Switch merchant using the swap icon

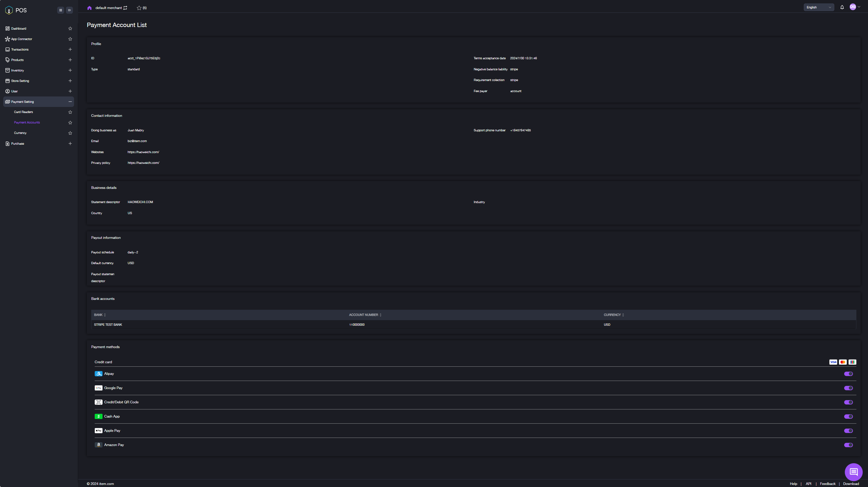coord(125,8)
